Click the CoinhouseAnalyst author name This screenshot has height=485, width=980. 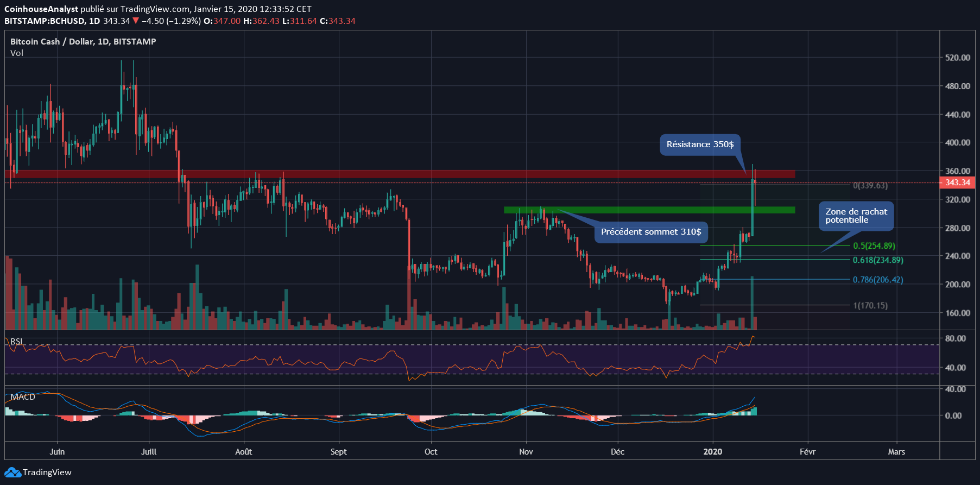[41, 9]
